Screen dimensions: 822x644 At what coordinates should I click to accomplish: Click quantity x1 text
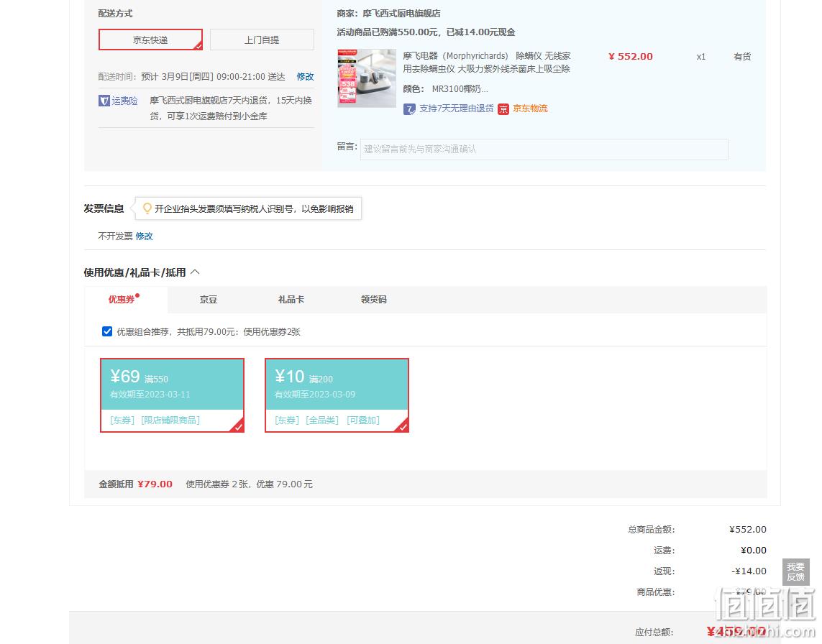tap(701, 57)
